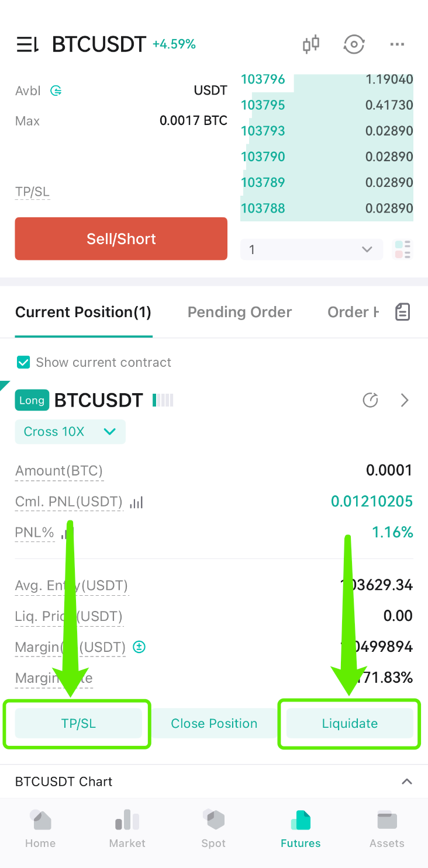428x868 pixels.
Task: Open the order history document icon
Action: [402, 312]
